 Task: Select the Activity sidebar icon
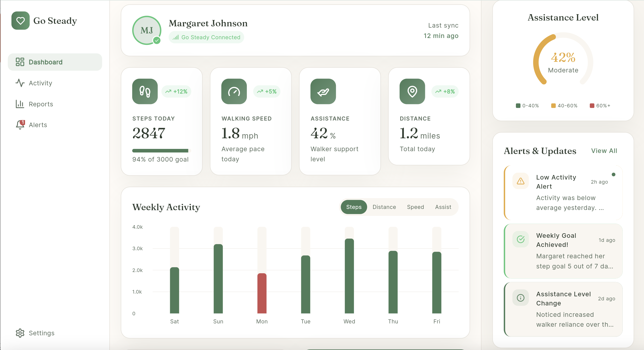click(20, 83)
